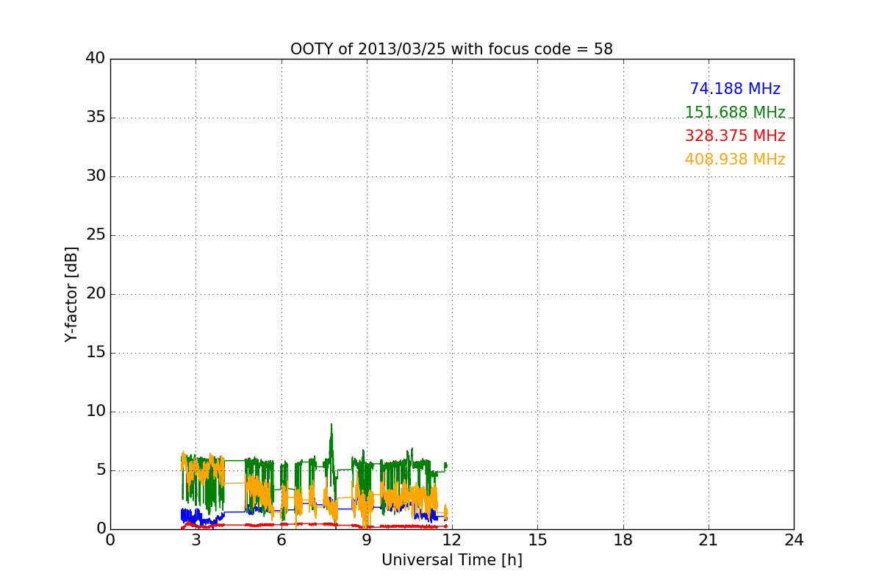882x588 pixels.
Task: Click y-axis tick label 25
Action: coord(96,235)
